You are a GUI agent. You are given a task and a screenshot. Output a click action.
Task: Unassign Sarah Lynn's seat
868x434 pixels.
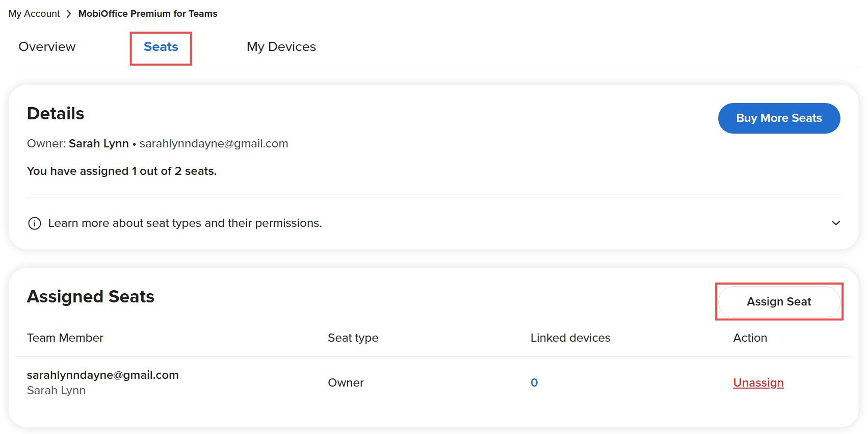758,382
